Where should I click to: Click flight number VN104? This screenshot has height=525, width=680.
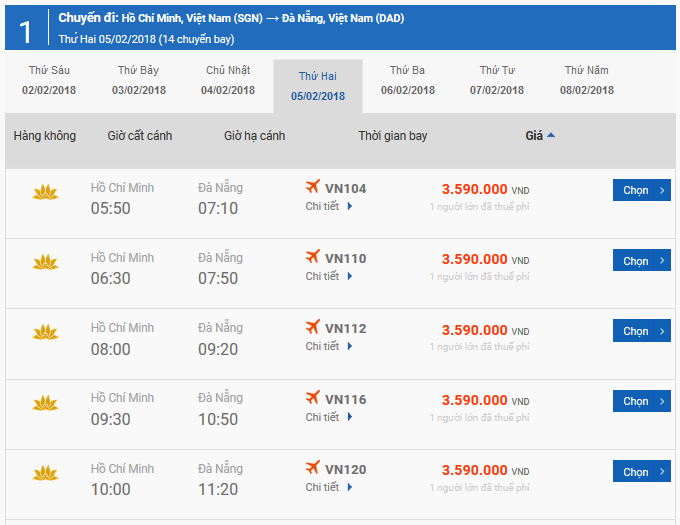pos(346,189)
